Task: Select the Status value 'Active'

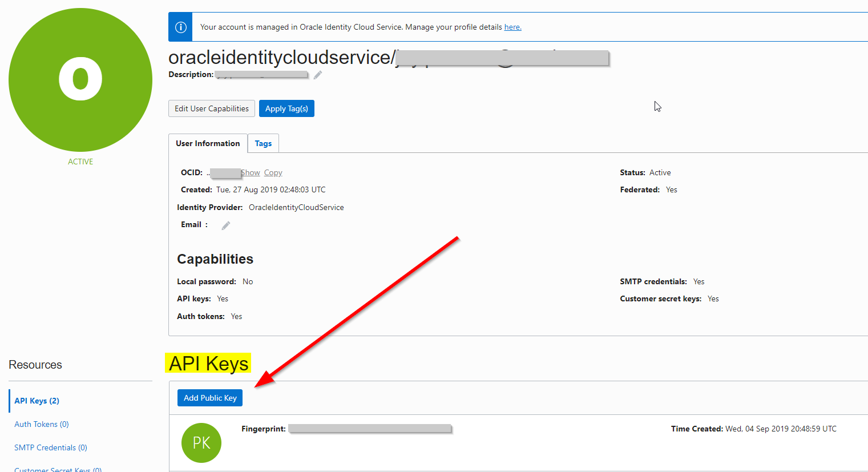Action: [x=660, y=172]
